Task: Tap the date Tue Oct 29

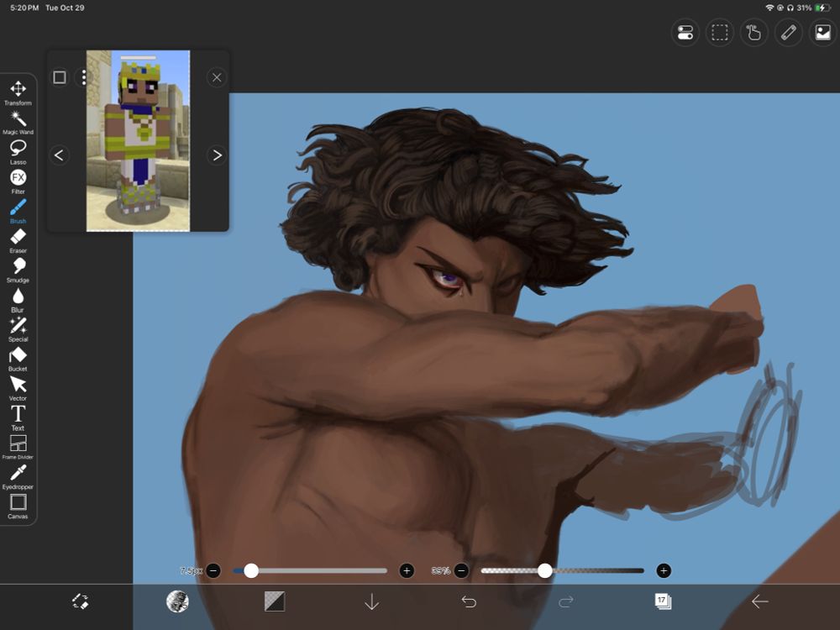Action: pos(65,8)
